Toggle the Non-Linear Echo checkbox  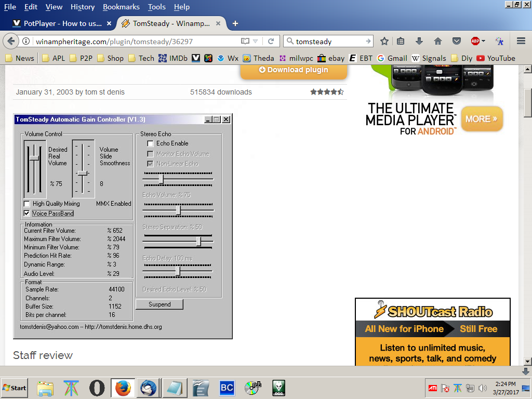150,164
